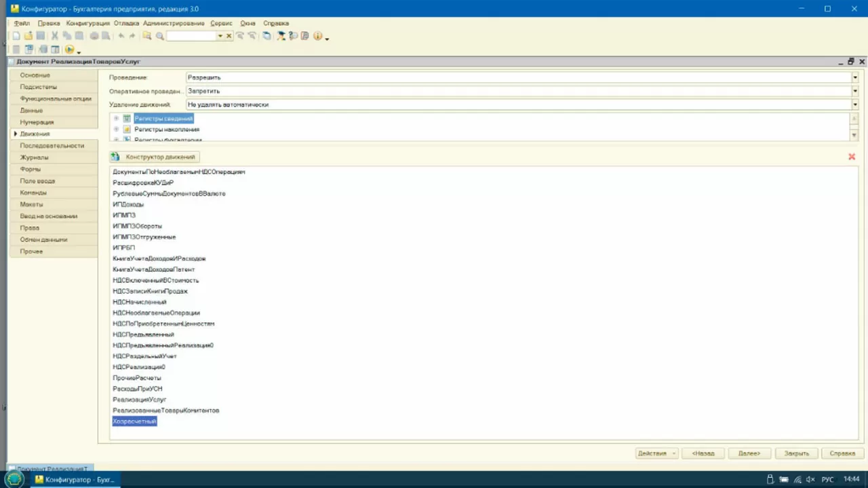Image resolution: width=868 pixels, height=488 pixels.
Task: Expand the Регистры накопления tree node
Action: [x=116, y=129]
